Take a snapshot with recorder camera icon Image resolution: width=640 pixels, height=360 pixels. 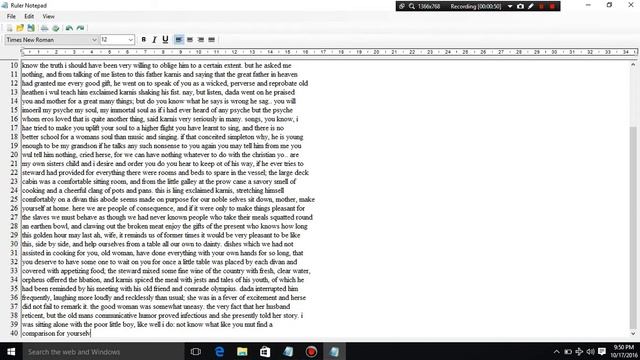click(520, 6)
